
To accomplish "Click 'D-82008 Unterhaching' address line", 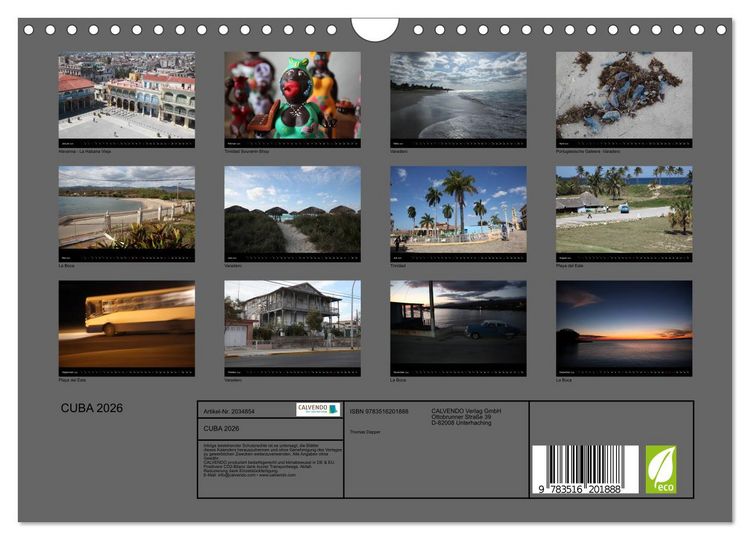I will click(461, 423).
